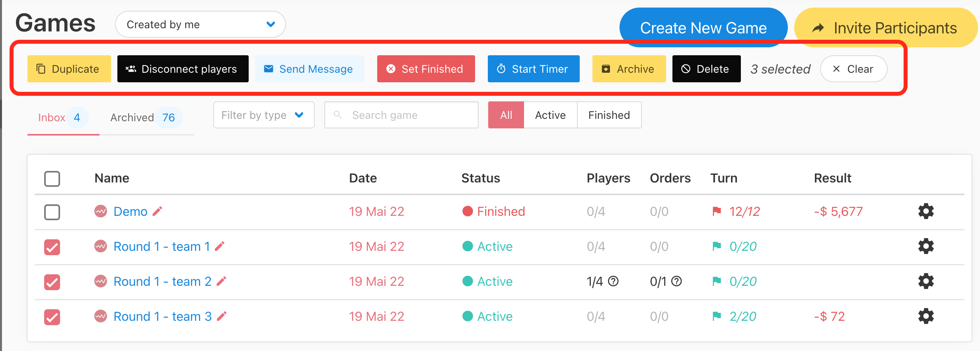The width and height of the screenshot is (980, 351).
Task: Click the -$ 72 result value
Action: pyautogui.click(x=829, y=316)
